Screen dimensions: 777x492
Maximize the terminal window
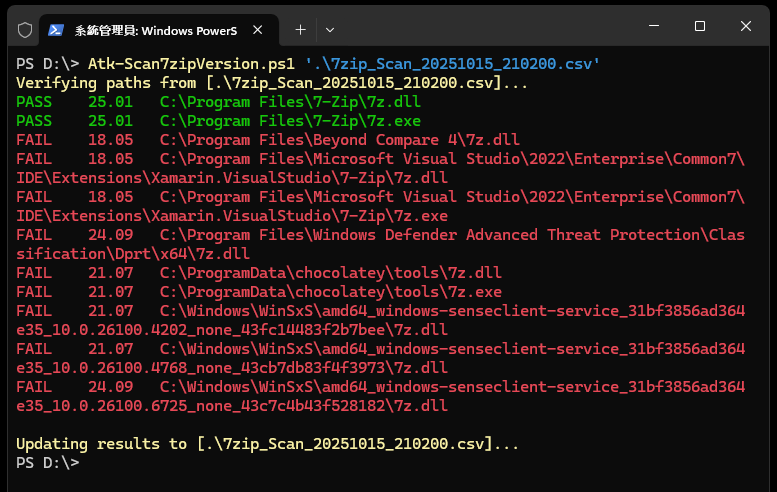700,26
